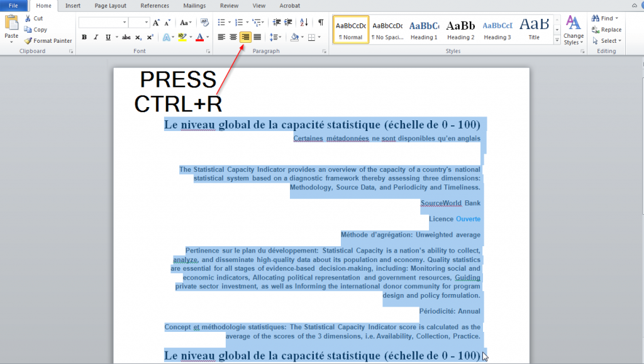Screen dimensions: 644x364
Task: Open the File tab
Action: pyautogui.click(x=13, y=6)
